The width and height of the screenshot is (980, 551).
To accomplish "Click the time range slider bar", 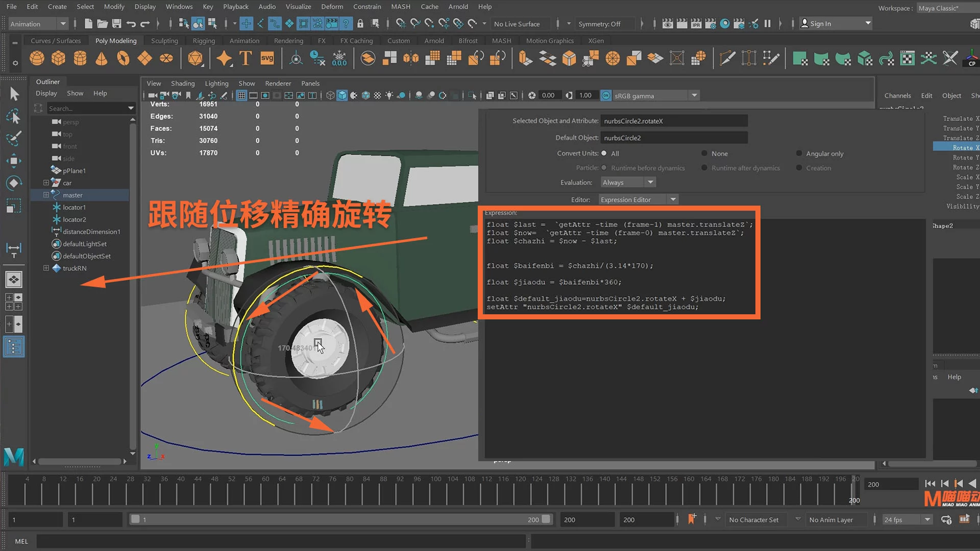I will tap(339, 519).
